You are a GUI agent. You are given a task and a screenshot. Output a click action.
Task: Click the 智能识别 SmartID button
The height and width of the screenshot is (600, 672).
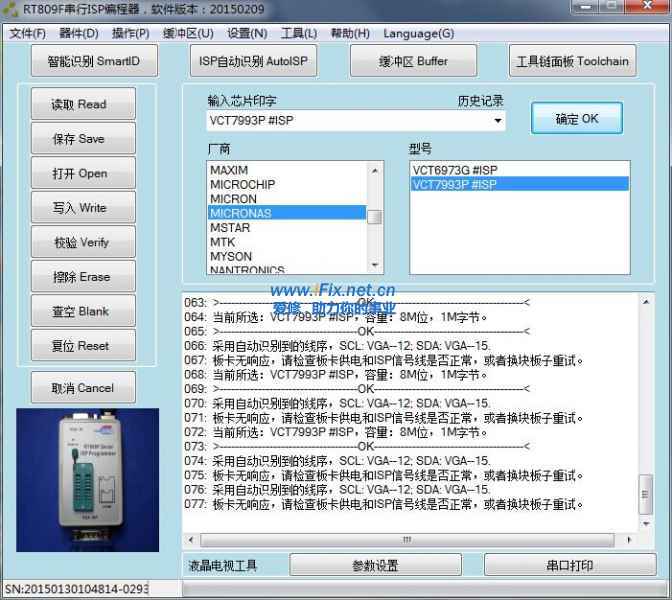click(94, 61)
